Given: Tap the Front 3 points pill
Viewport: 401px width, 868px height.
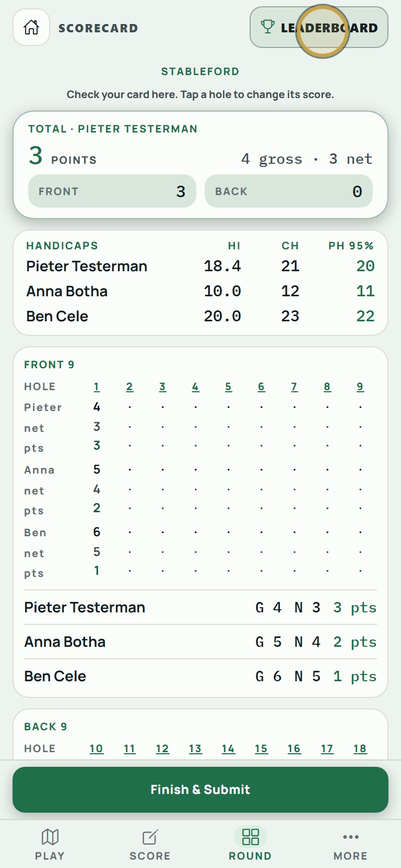Looking at the screenshot, I should click(x=112, y=191).
